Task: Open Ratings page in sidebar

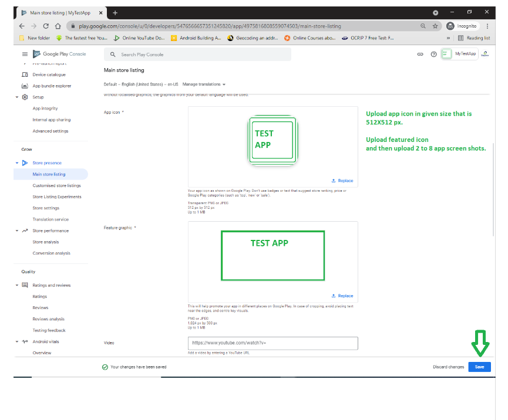Action: tap(39, 296)
